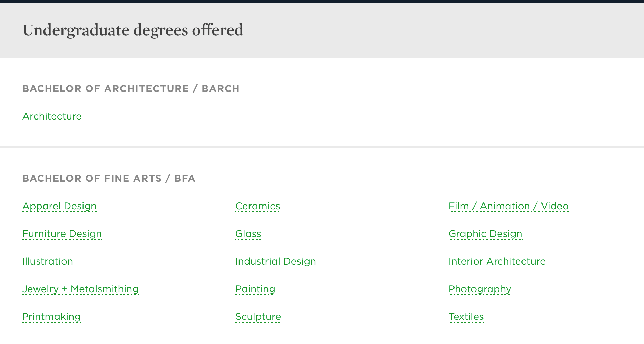Click Bachelor of Fine Arts / BFA heading
The height and width of the screenshot is (344, 644).
point(109,179)
